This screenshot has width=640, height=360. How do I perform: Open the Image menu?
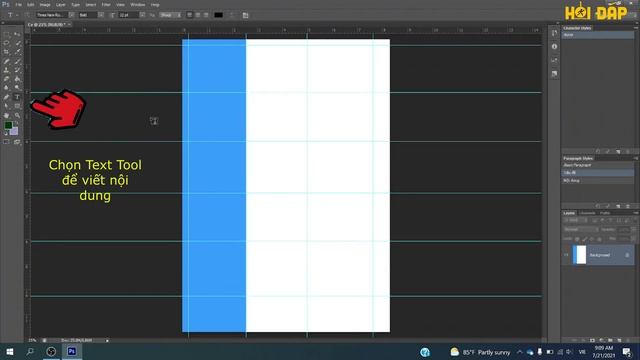point(45,4)
